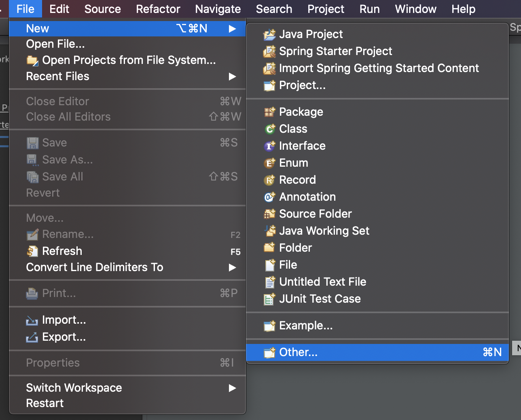Select Source Folder label
This screenshot has height=420, width=521.
pos(316,214)
